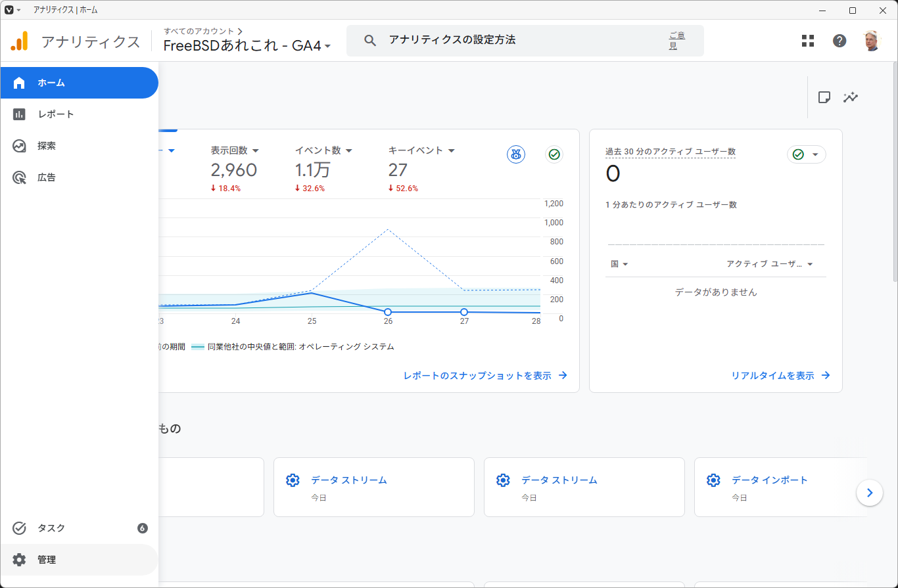The width and height of the screenshot is (898, 588).
Task: Click the アナリティクスの設定方法 search field
Action: click(x=525, y=40)
